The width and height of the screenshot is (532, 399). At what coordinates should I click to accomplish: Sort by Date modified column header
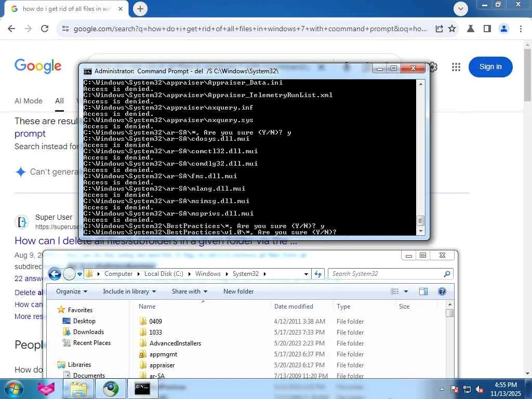click(x=302, y=307)
